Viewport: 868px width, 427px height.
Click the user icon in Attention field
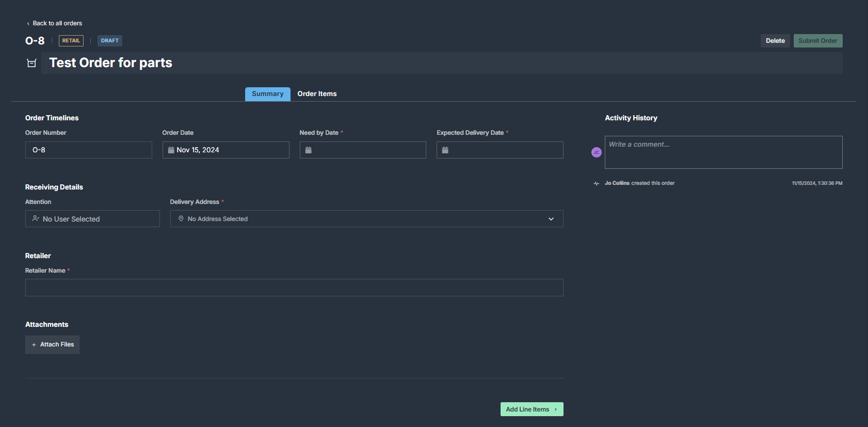36,219
